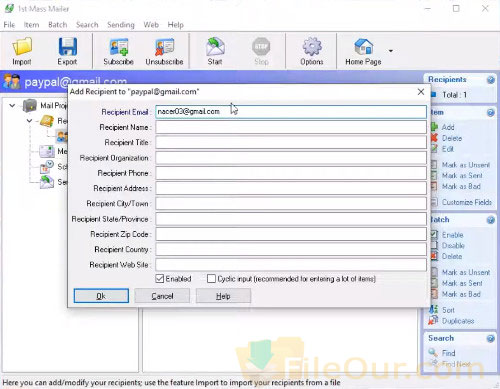
Task: Click the Recipient Country field
Action: (291, 249)
